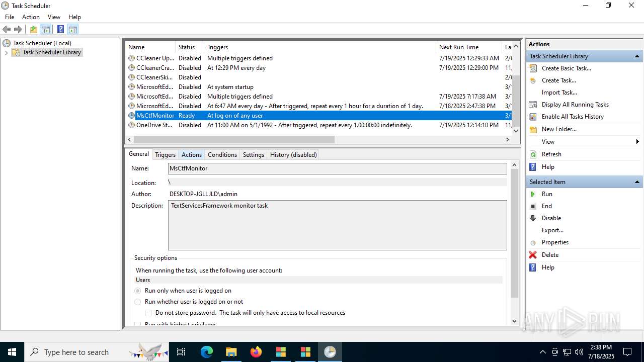Show hidden icons chevron in system tray
The image size is (644, 362).
click(x=542, y=352)
